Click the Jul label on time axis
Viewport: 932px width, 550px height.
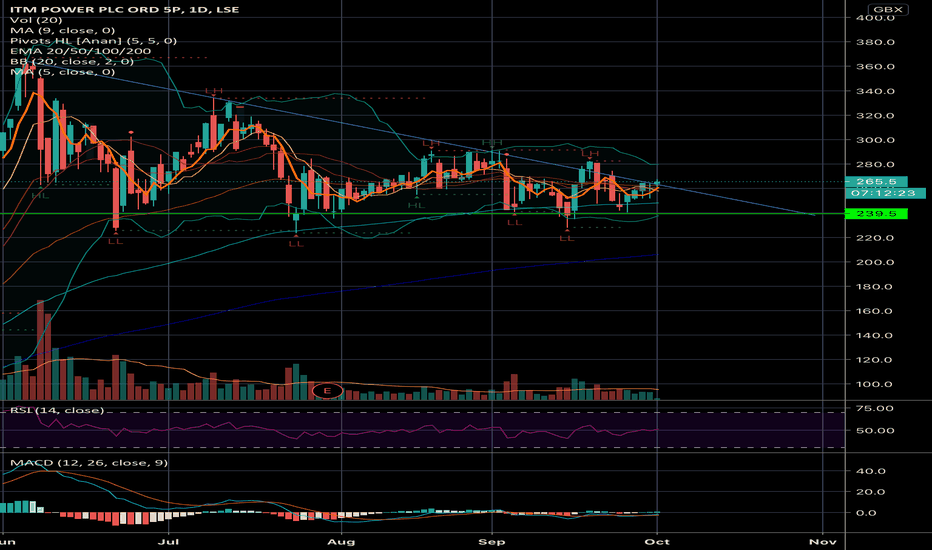(x=169, y=542)
